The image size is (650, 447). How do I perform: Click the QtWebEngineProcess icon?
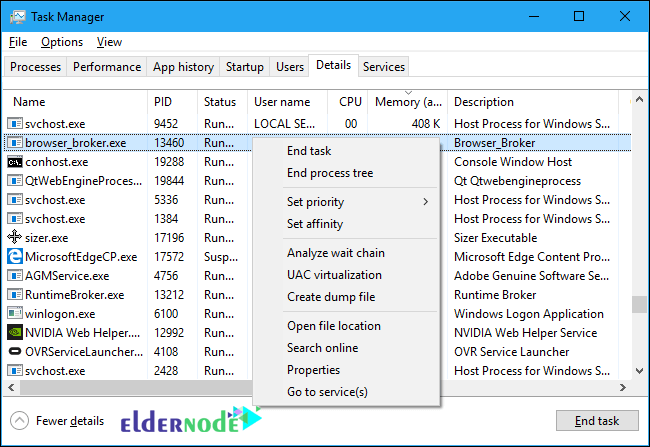point(15,181)
